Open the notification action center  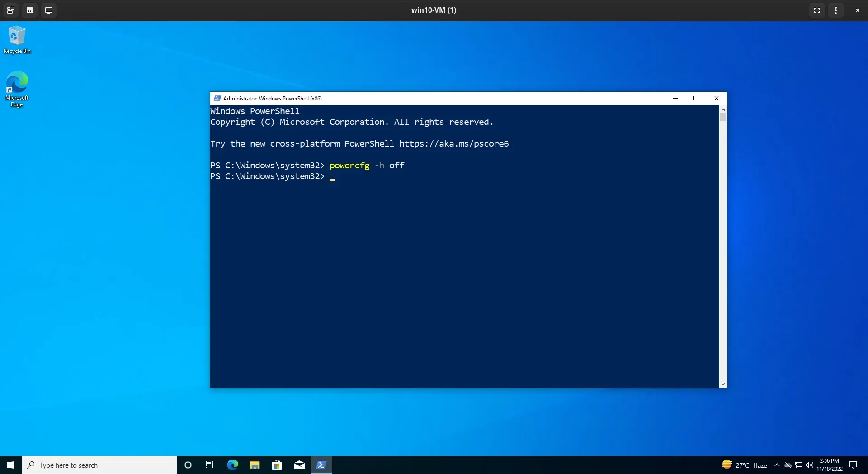pyautogui.click(x=853, y=465)
